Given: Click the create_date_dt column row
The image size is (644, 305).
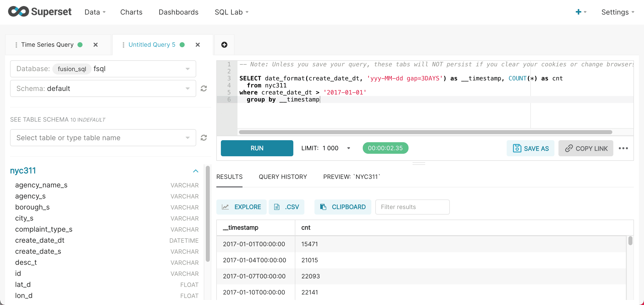Looking at the screenshot, I should tap(107, 240).
